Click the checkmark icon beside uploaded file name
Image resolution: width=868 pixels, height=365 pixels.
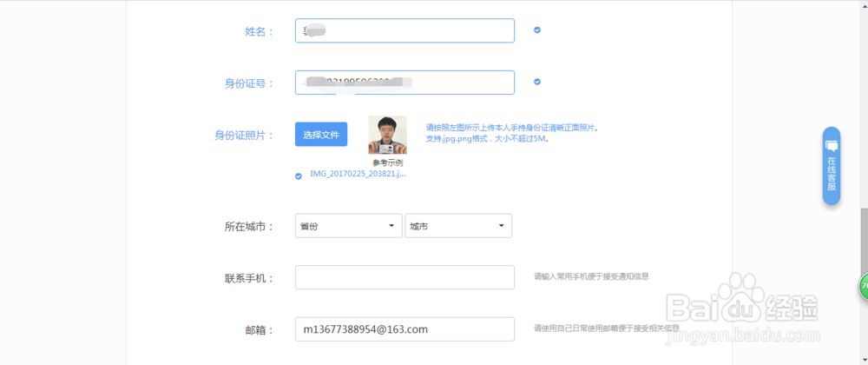click(x=299, y=176)
